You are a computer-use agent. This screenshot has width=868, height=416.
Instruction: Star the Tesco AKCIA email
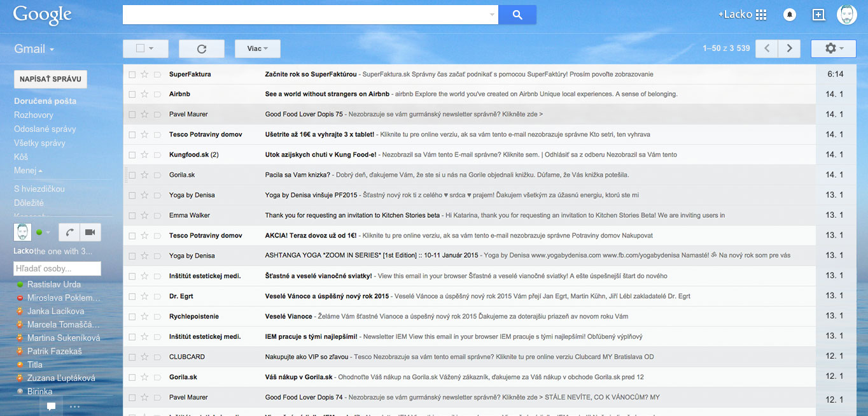point(144,236)
